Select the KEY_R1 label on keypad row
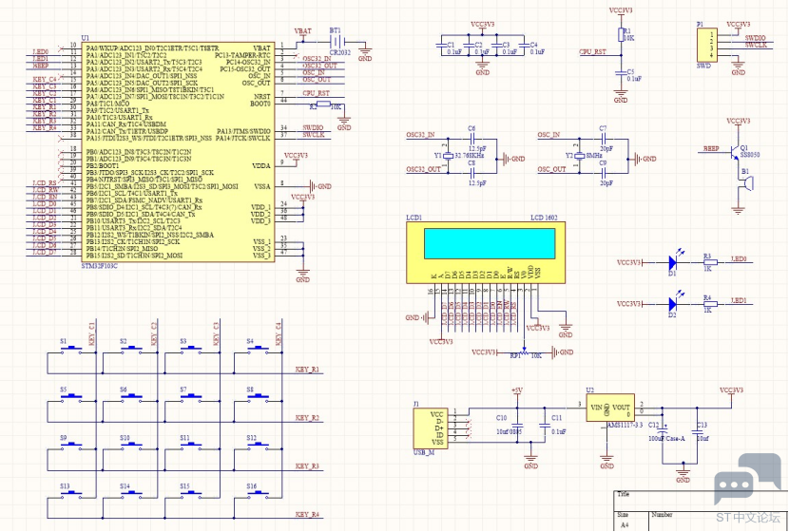 click(x=307, y=370)
